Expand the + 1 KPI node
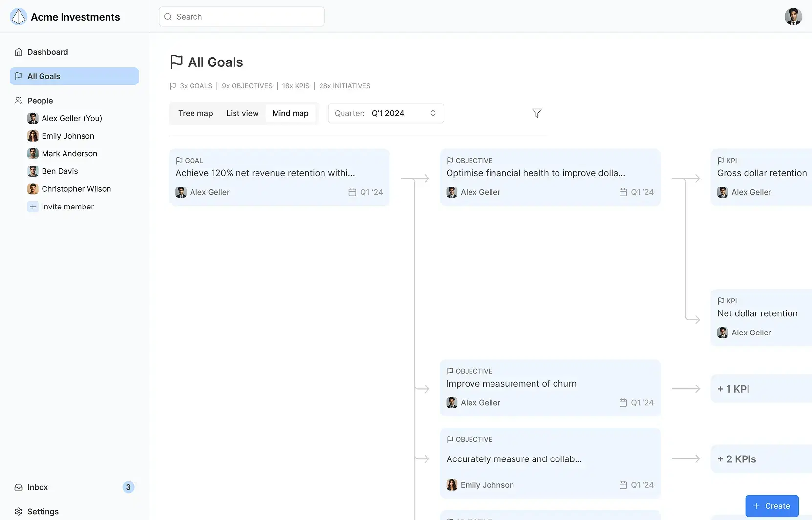The width and height of the screenshot is (812, 520). tap(761, 389)
